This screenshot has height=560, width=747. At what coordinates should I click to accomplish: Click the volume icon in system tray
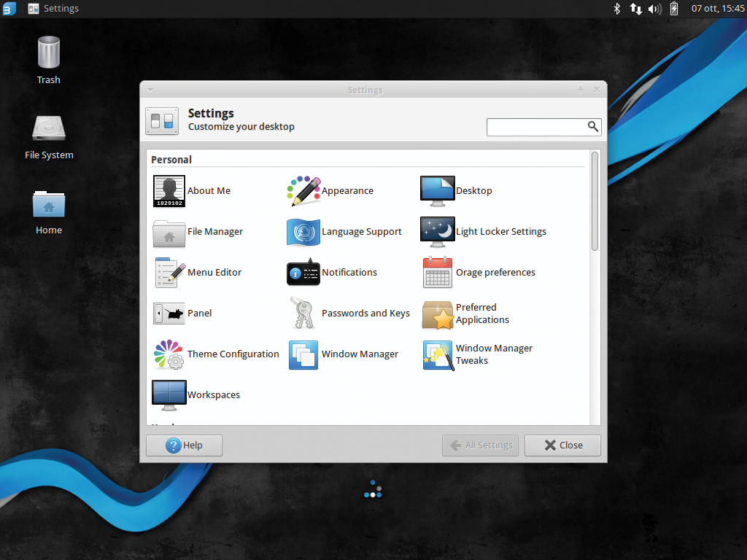(654, 9)
